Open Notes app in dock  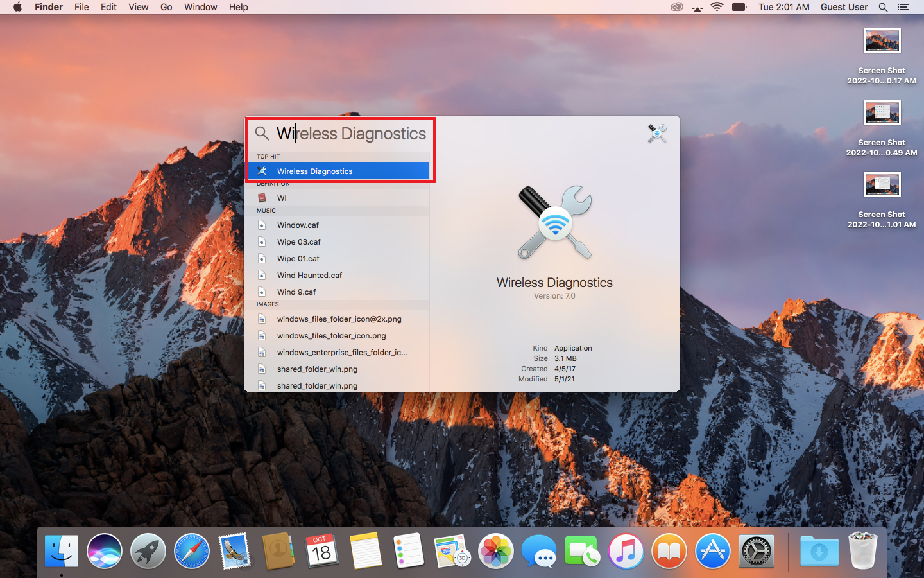[x=365, y=551]
